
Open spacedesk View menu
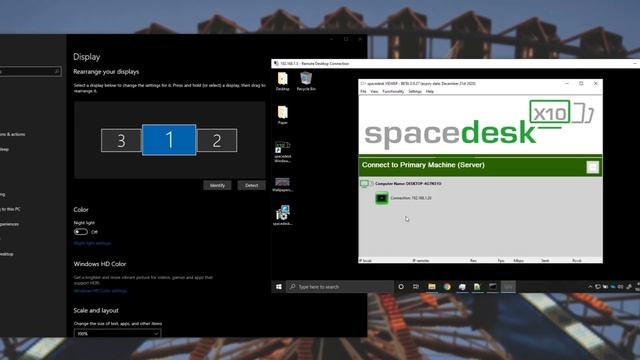click(x=374, y=91)
